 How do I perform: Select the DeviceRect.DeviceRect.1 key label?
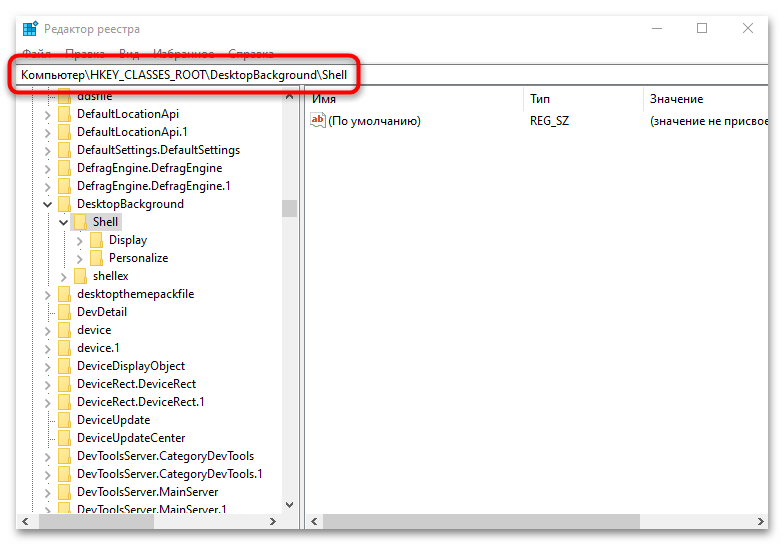coord(140,402)
